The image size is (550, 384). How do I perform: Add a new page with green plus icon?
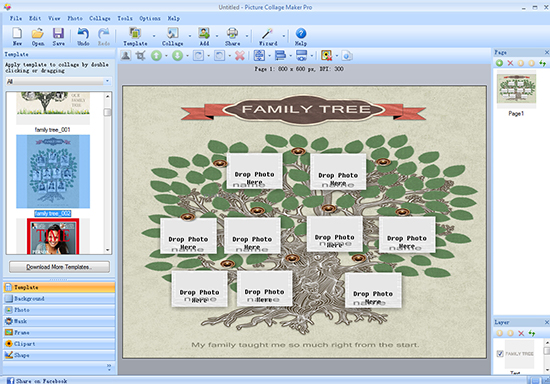tap(499, 63)
